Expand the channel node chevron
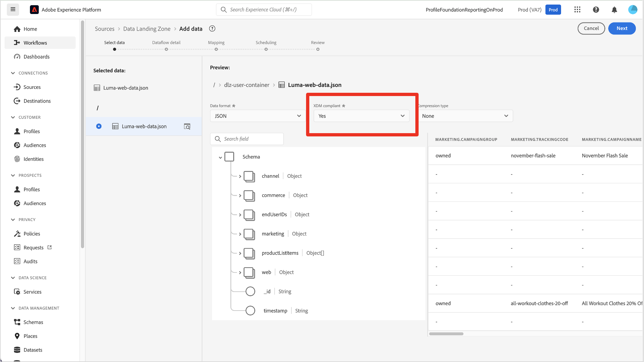Image resolution: width=644 pixels, height=362 pixels. point(240,176)
